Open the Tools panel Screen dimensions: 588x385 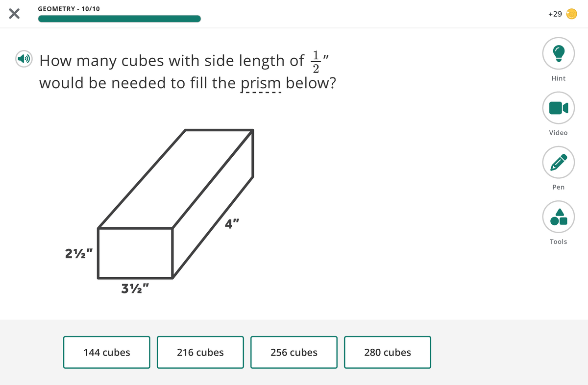tap(558, 217)
